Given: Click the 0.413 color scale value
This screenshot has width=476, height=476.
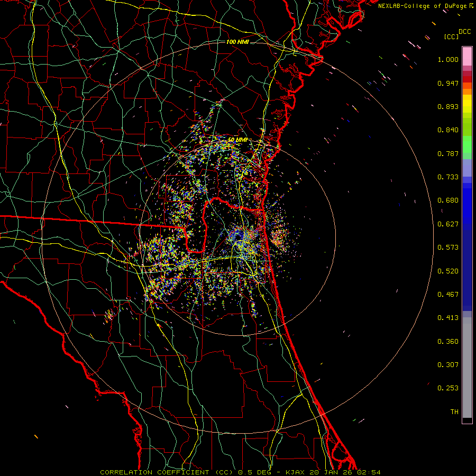Looking at the screenshot, I should pos(448,318).
